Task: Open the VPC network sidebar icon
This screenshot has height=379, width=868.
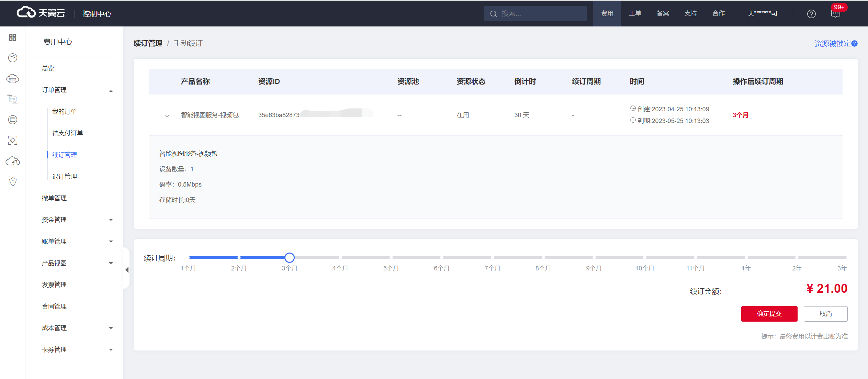Action: [x=13, y=99]
